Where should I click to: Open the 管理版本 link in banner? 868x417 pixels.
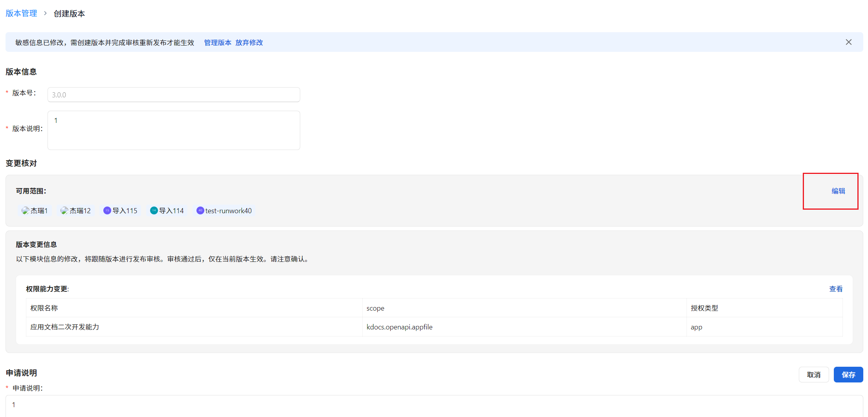point(217,42)
